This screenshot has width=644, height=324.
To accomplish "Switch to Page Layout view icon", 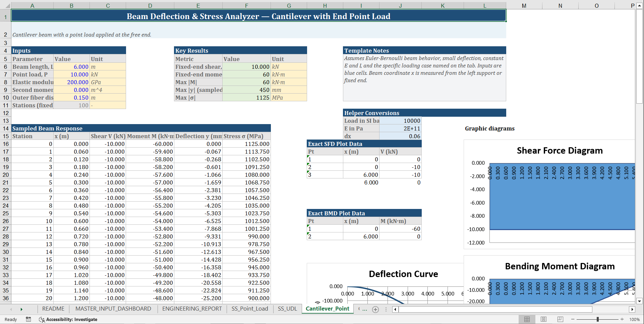I will click(x=543, y=319).
